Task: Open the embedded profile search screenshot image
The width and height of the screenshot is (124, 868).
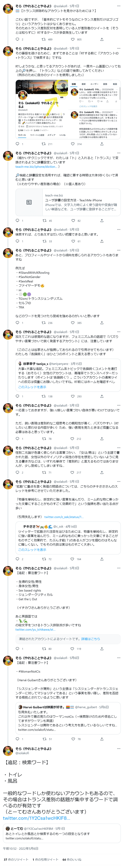Action: point(68,110)
